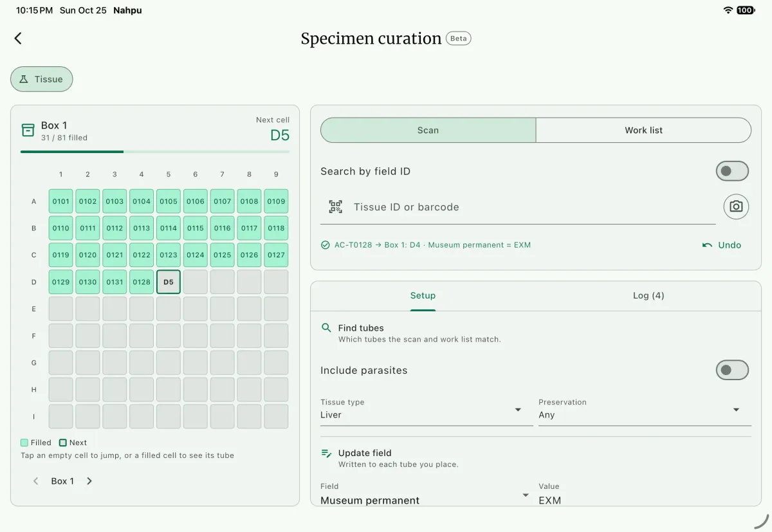Tap filled cell 0118

[x=276, y=228]
